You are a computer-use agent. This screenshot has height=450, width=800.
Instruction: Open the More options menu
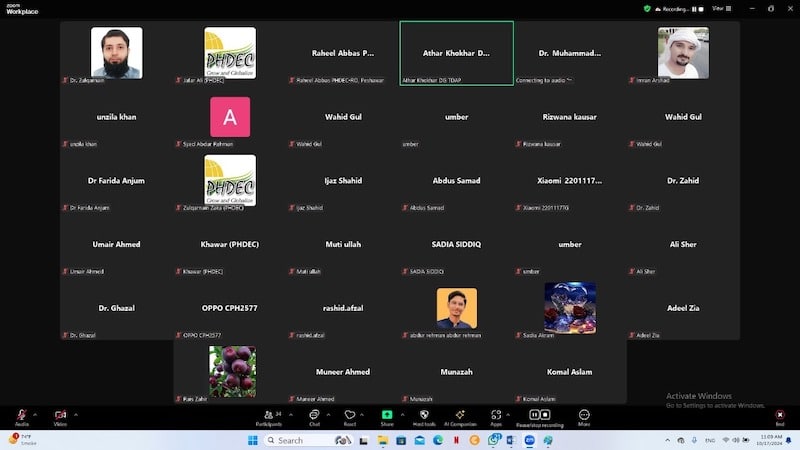click(x=584, y=415)
